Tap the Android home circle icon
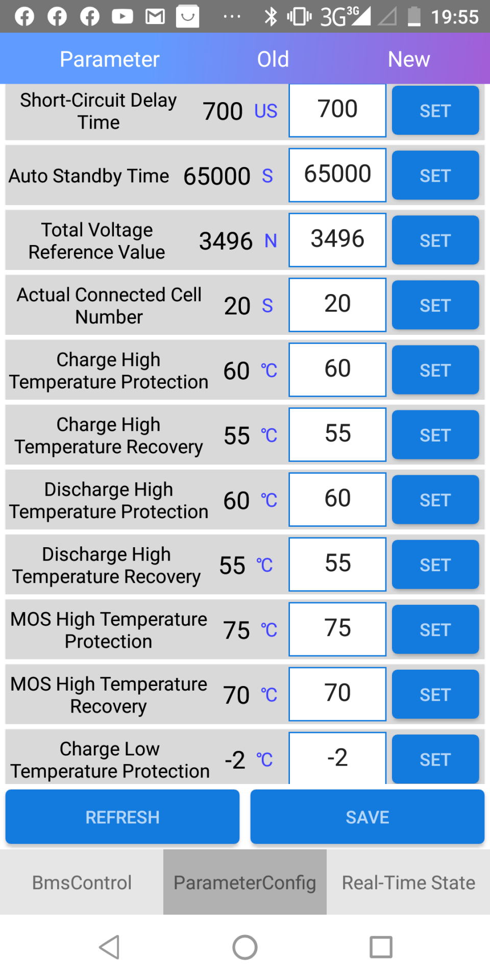 (245, 947)
